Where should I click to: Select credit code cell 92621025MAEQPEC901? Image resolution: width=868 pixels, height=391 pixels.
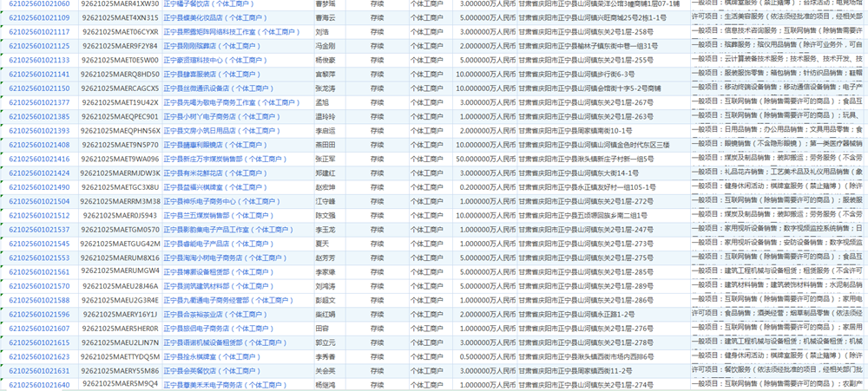[120, 116]
